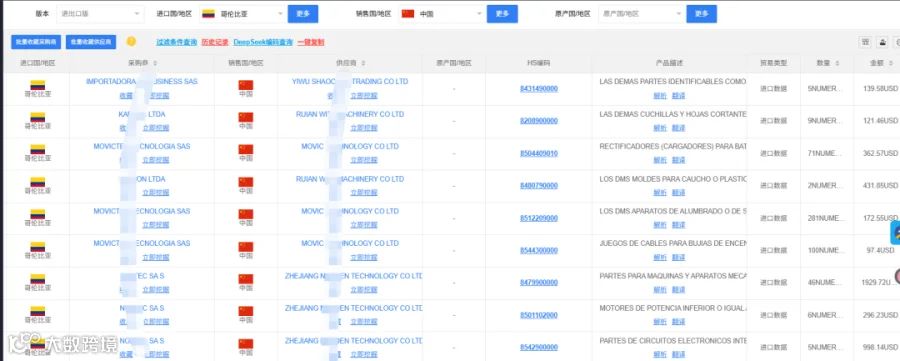Open the 历史记录 link
The image size is (900, 361).
215,42
